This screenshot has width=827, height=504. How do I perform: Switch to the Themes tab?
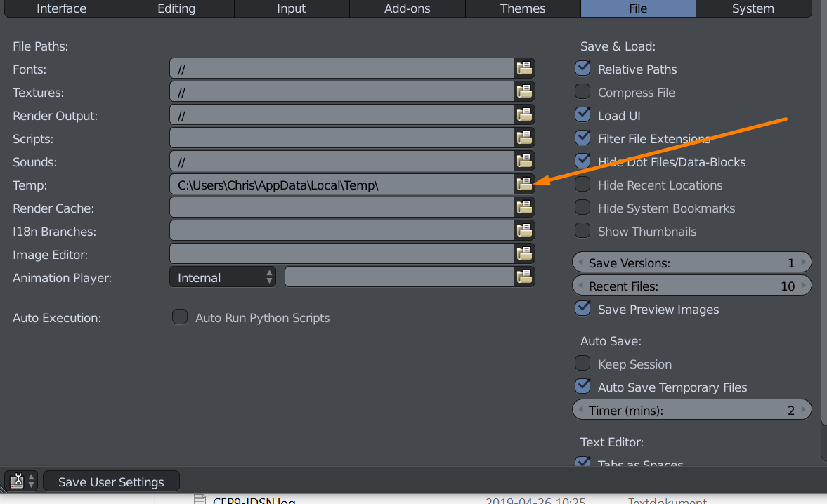(x=523, y=8)
